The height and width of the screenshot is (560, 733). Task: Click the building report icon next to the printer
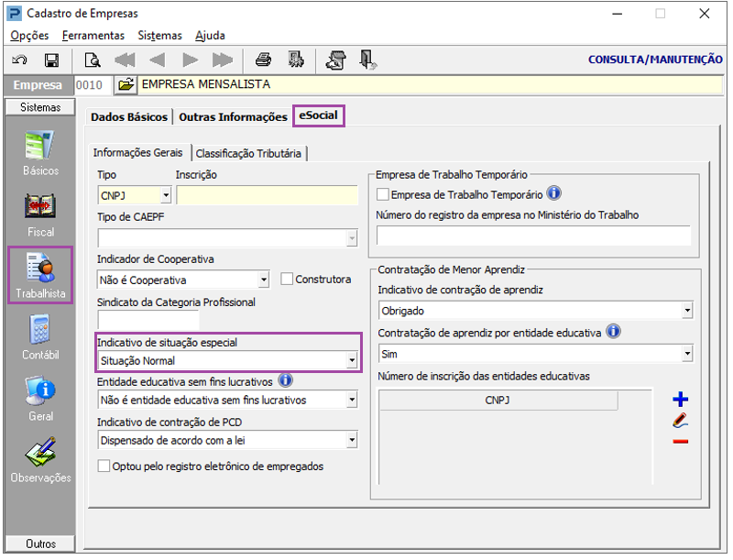point(295,60)
